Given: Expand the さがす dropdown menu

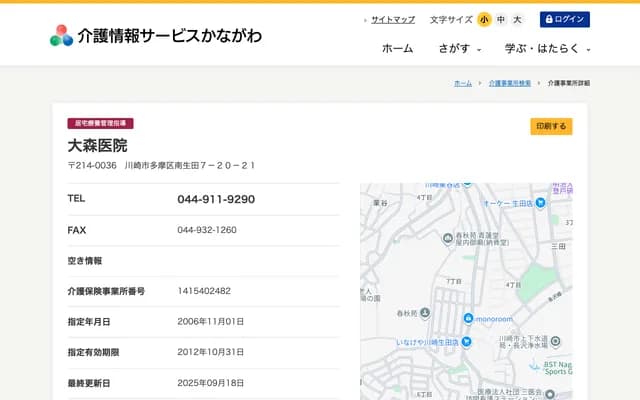Looking at the screenshot, I should 460,48.
